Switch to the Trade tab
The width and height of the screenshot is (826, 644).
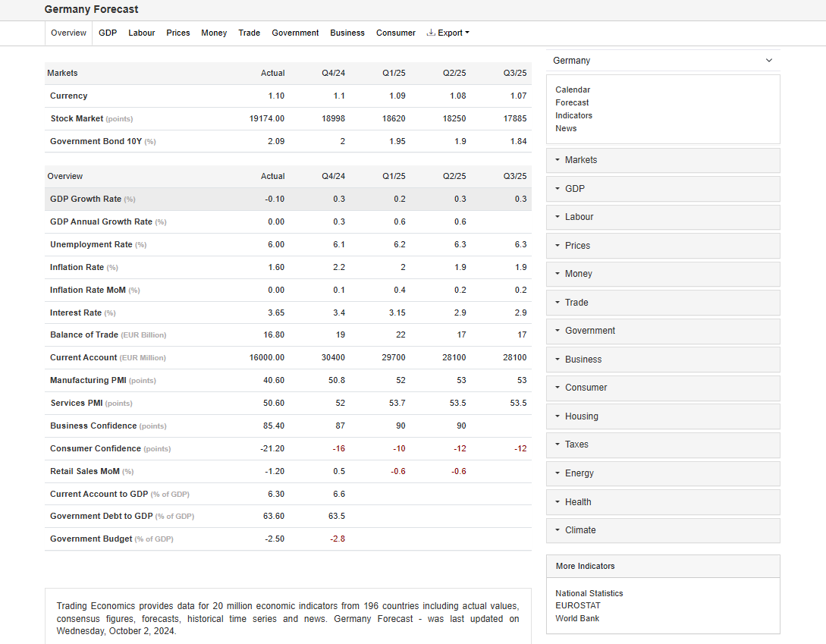tap(250, 33)
